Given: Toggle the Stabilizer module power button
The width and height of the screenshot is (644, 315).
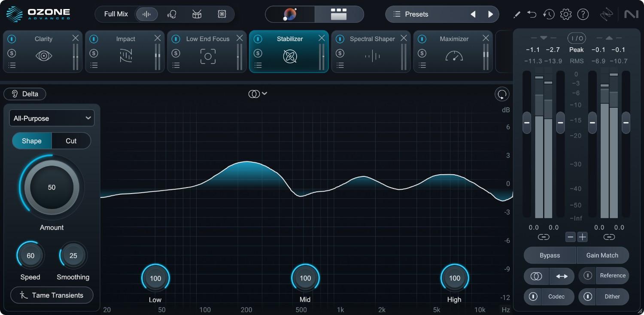Looking at the screenshot, I should click(x=258, y=39).
